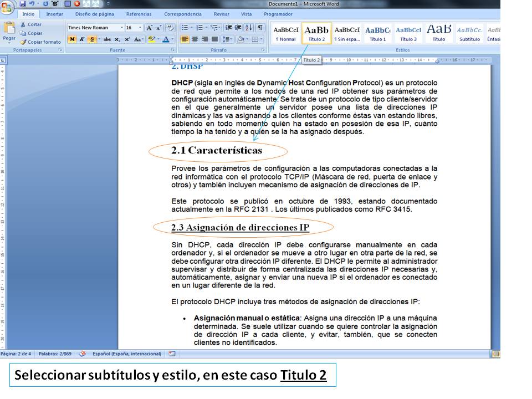The image size is (532, 399).
Task: Click the Palabras: 2/869 word count
Action: [x=55, y=354]
